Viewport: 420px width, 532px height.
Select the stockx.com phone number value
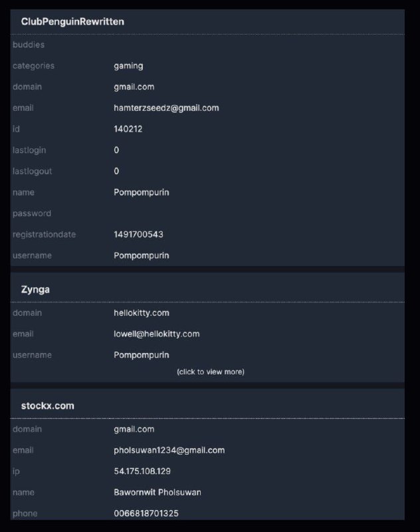(146, 513)
